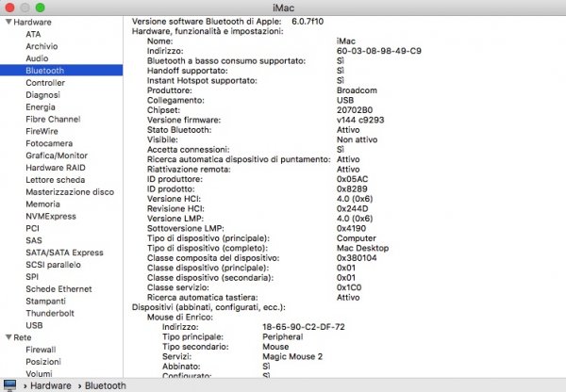This screenshot has height=392, width=566.
Task: Show Memoria information
Action: (x=42, y=204)
